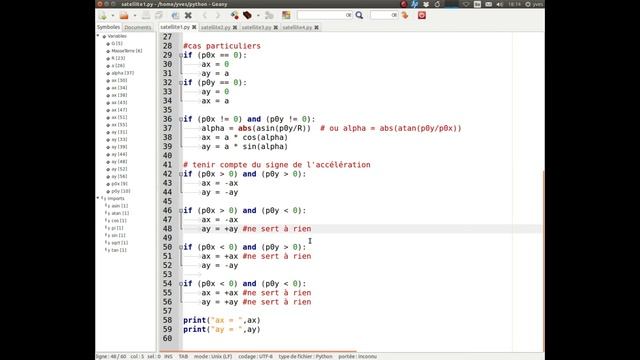Click the Save file toolbar icon

[146, 16]
